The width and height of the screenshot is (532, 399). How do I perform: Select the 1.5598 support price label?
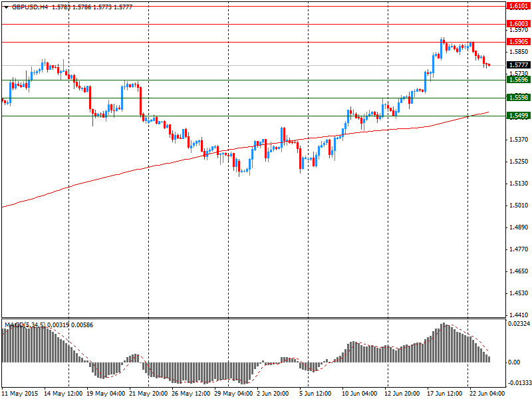coord(519,98)
